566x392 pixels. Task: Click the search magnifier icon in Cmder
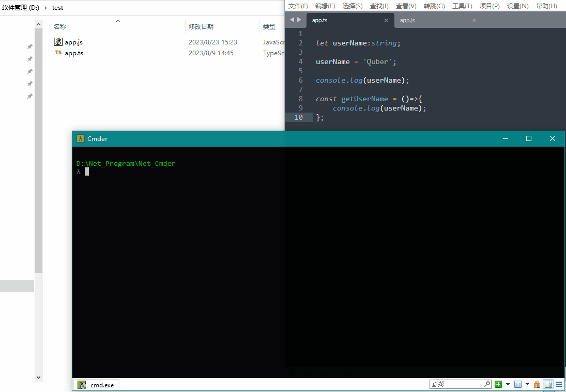point(487,384)
